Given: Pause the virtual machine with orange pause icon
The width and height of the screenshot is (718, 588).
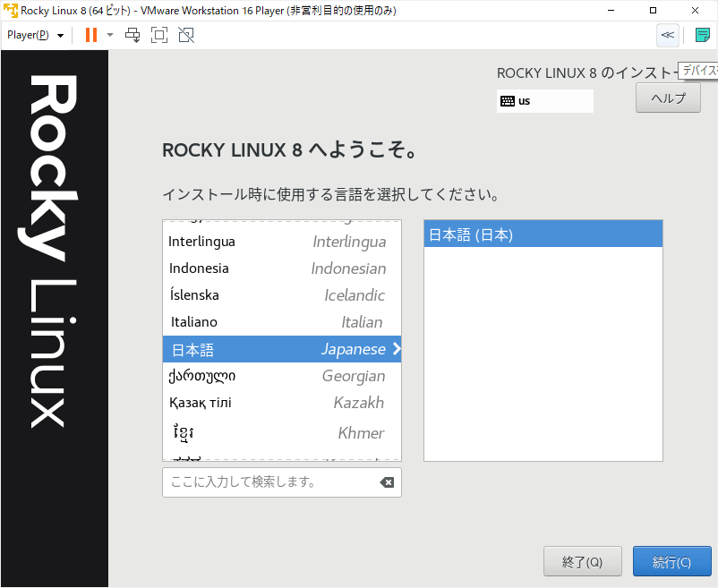Looking at the screenshot, I should 91,35.
